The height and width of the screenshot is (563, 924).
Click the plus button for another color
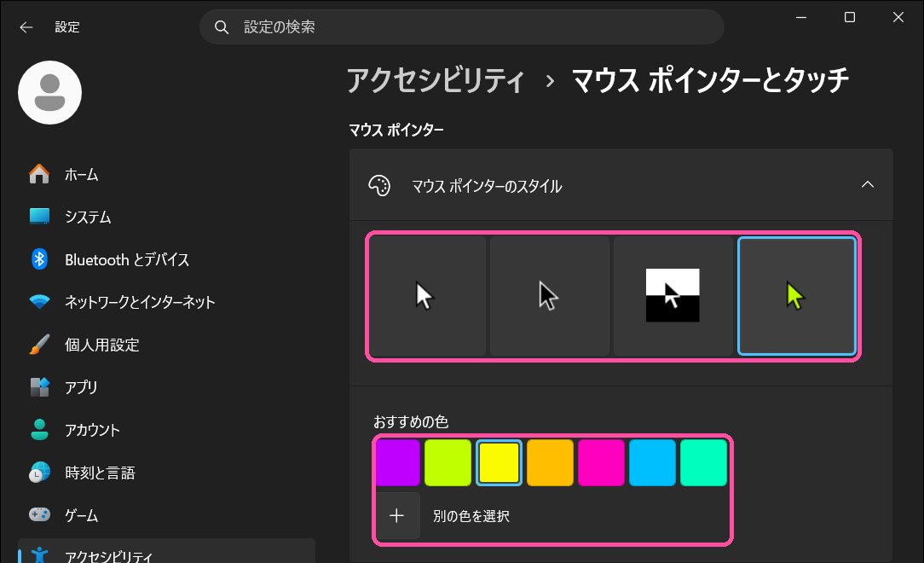point(397,516)
